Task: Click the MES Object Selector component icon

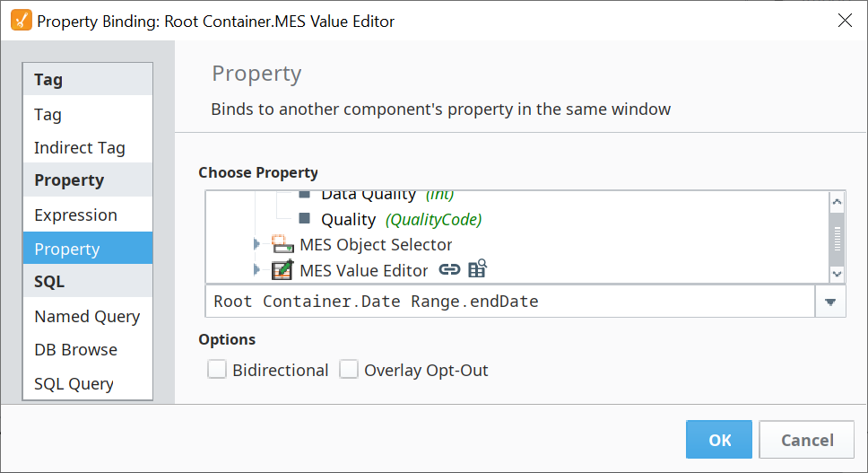Action: pyautogui.click(x=282, y=244)
